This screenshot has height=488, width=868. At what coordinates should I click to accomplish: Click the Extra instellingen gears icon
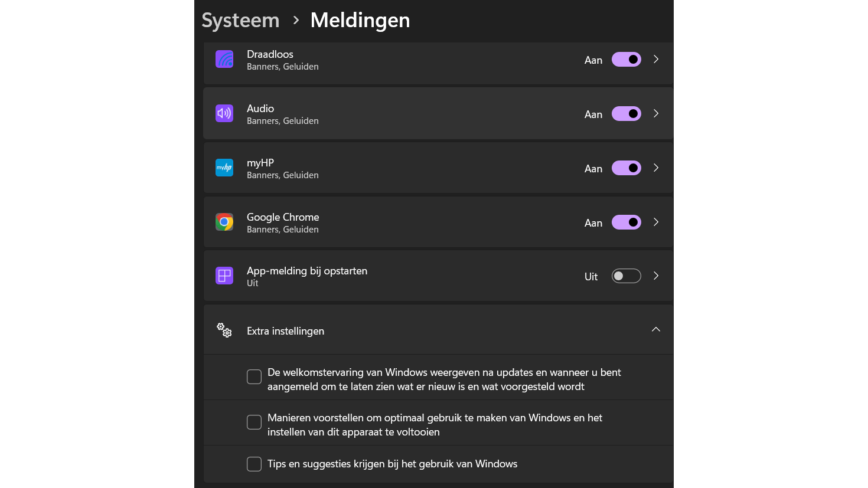(224, 330)
